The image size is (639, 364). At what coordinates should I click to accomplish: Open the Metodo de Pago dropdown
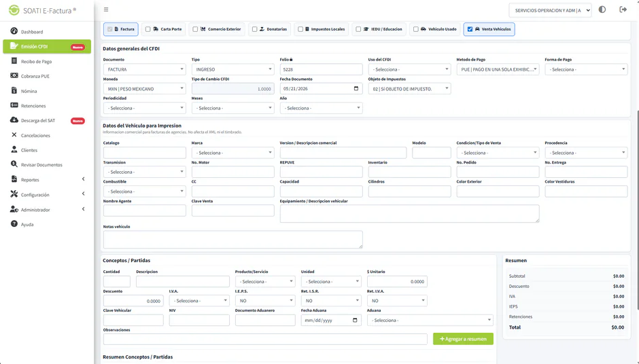pyautogui.click(x=498, y=69)
